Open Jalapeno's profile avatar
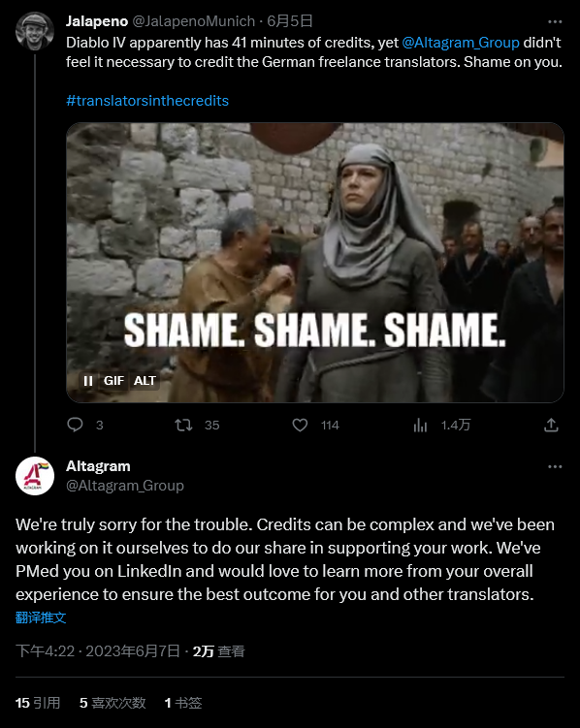580x728 pixels. coord(35,31)
